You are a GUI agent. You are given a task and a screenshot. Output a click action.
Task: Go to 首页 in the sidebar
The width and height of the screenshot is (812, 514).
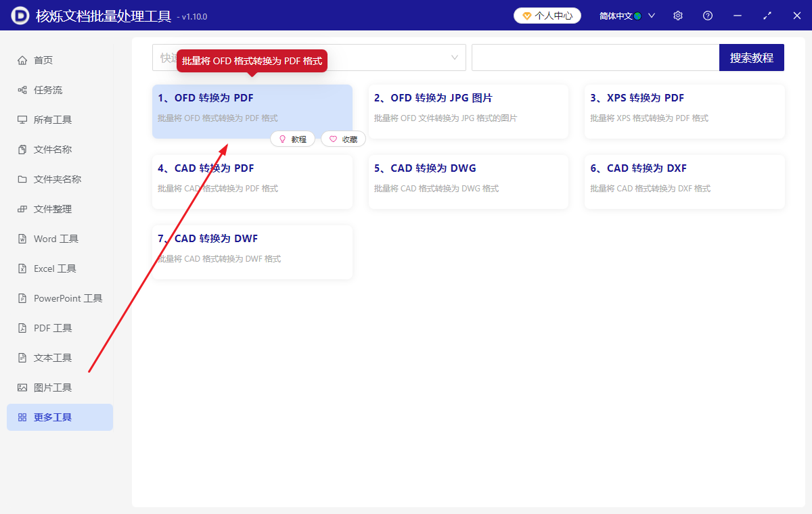pyautogui.click(x=60, y=60)
